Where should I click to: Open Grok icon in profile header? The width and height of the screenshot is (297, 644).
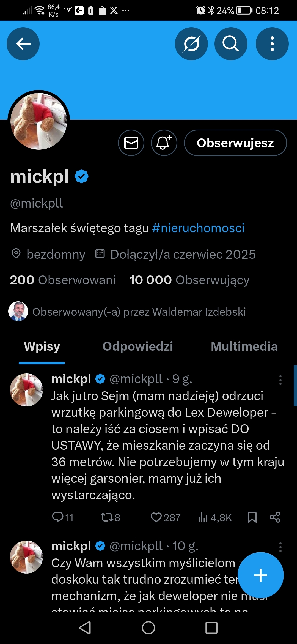point(191,44)
